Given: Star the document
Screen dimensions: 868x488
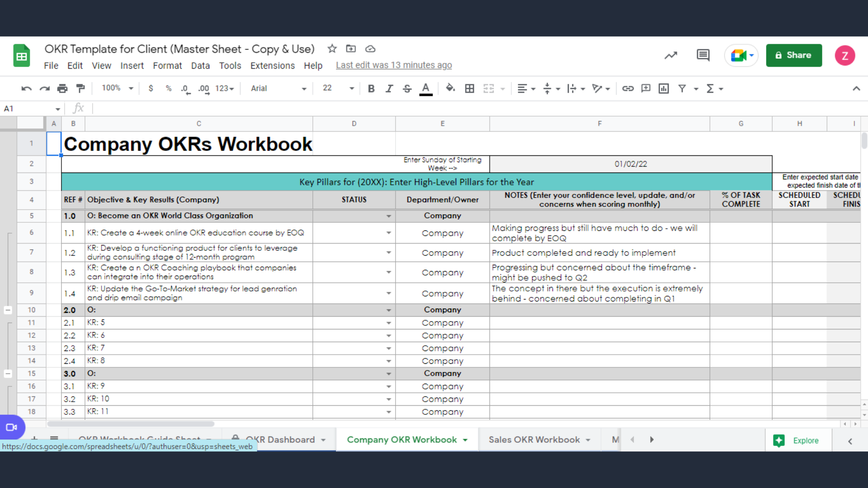Looking at the screenshot, I should click(x=332, y=49).
